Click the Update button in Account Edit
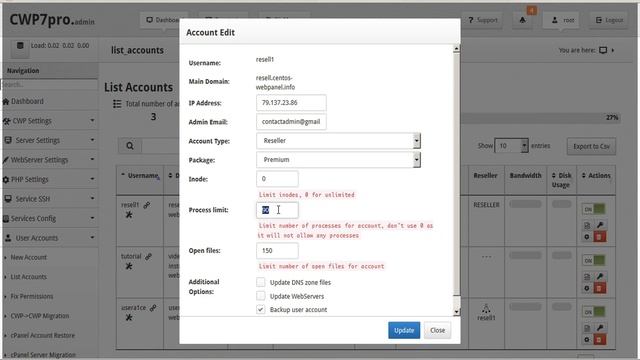This screenshot has height=360, width=640. point(404,330)
